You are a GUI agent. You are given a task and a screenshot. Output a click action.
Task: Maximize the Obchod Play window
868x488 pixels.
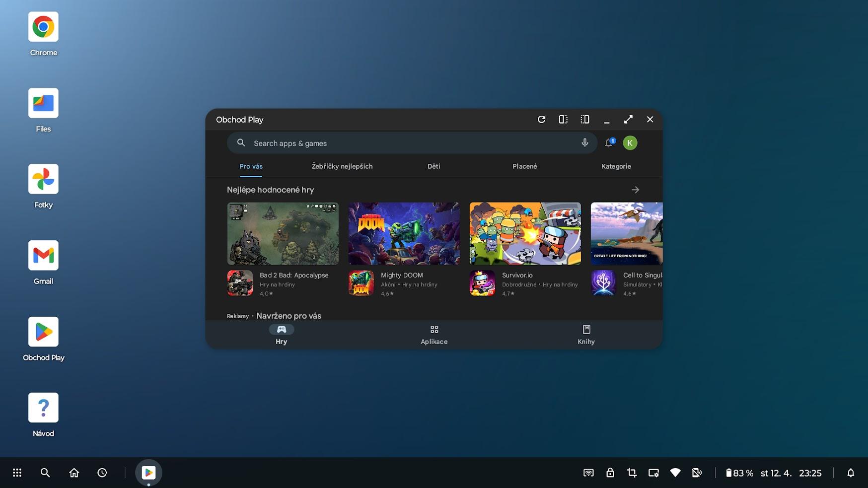tap(628, 119)
